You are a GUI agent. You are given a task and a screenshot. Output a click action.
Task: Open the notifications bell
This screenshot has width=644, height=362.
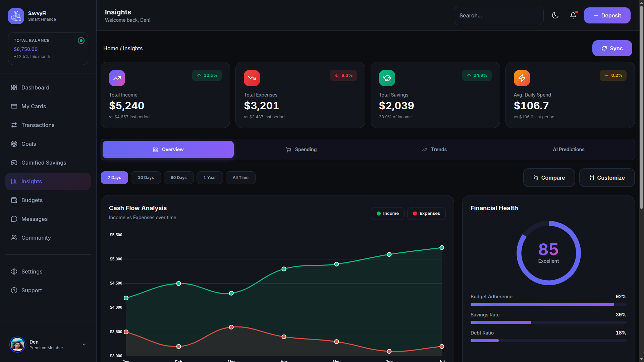pos(573,15)
